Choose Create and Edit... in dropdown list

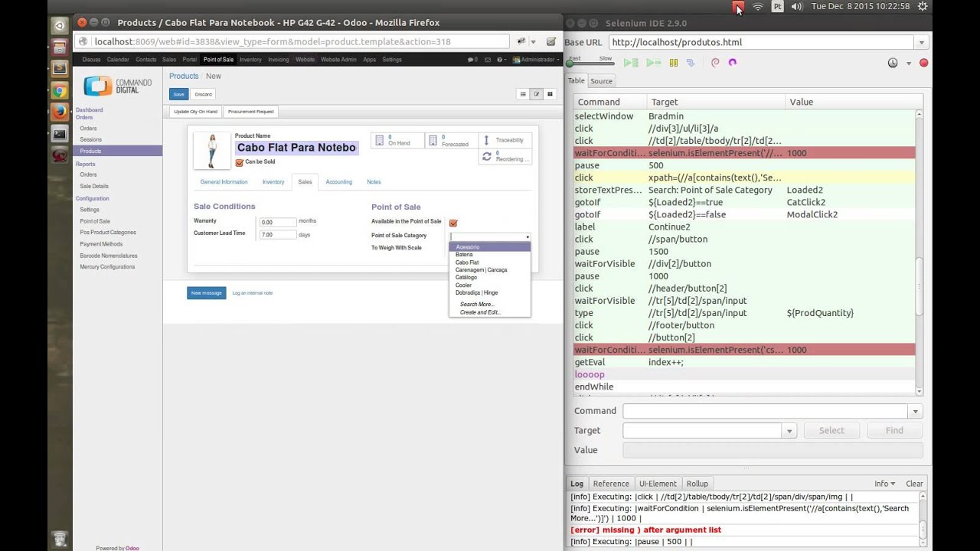tap(480, 312)
